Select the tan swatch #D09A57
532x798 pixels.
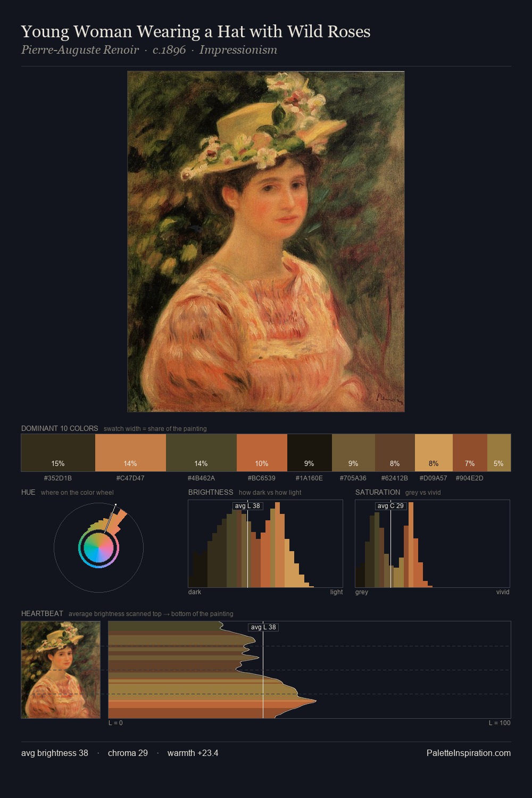click(434, 453)
